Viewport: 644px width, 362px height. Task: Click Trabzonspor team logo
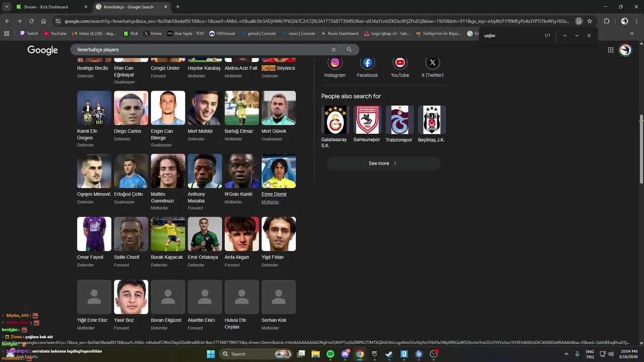tap(399, 120)
